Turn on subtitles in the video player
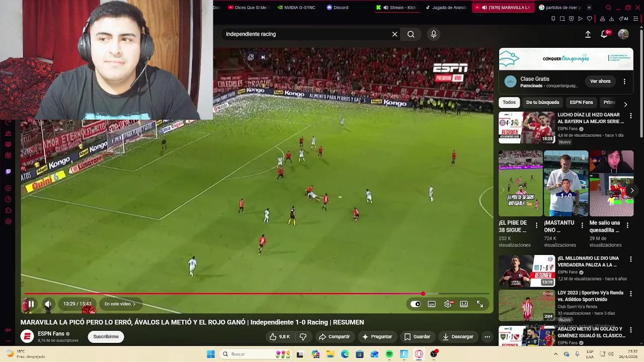This screenshot has height=362, width=644. [x=432, y=304]
